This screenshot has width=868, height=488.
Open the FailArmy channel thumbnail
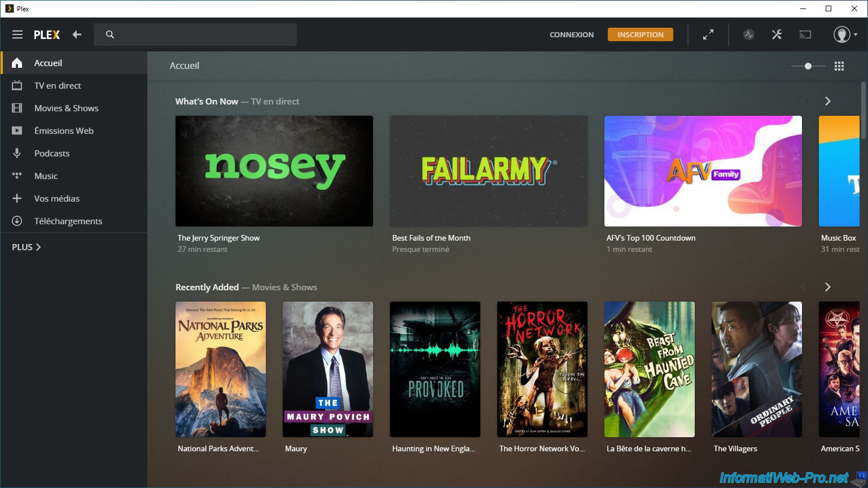pos(488,171)
